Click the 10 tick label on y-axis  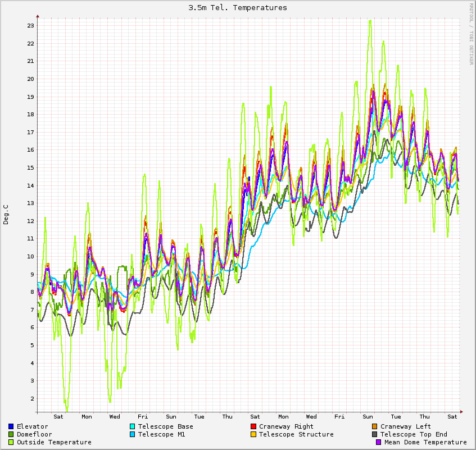[31, 257]
